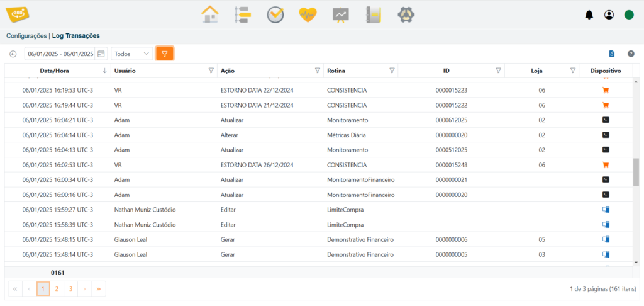The width and height of the screenshot is (644, 306).
Task: Click the date range input field
Action: (x=60, y=54)
